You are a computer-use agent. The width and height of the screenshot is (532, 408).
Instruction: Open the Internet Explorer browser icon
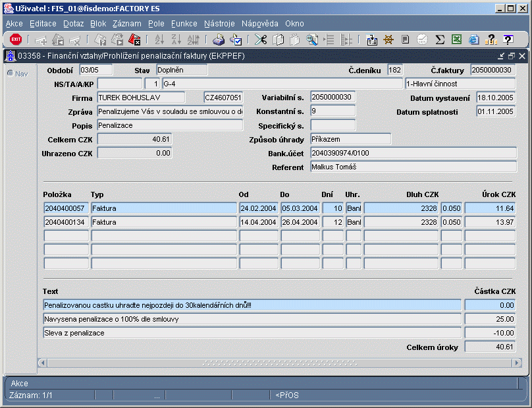pos(473,40)
